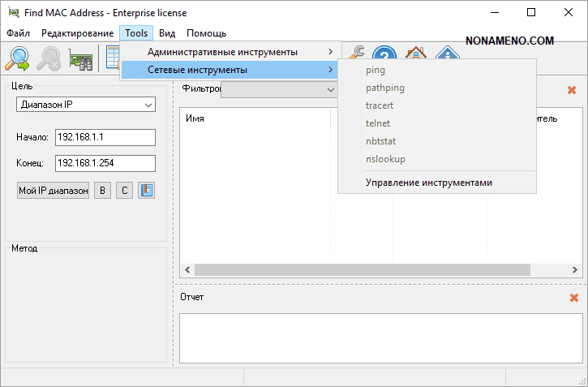
Task: Close the Отчет panel with orange X
Action: (574, 298)
